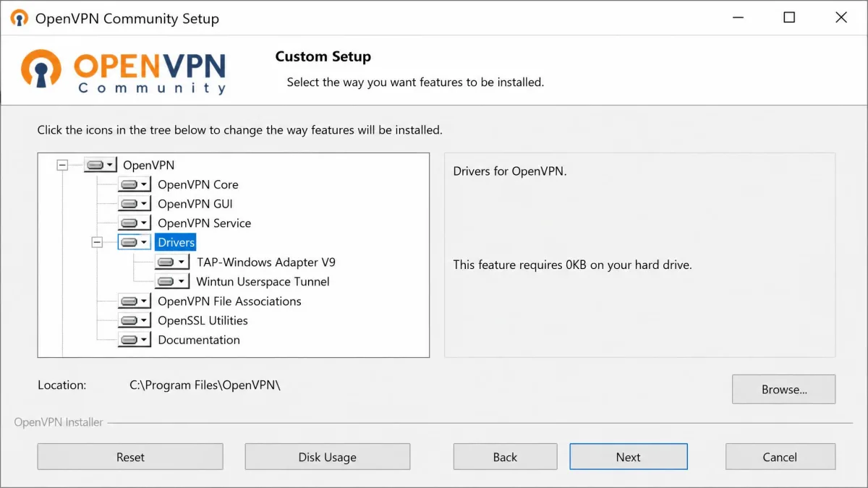The height and width of the screenshot is (488, 868).
Task: Cancel the OpenVPN setup
Action: point(780,457)
